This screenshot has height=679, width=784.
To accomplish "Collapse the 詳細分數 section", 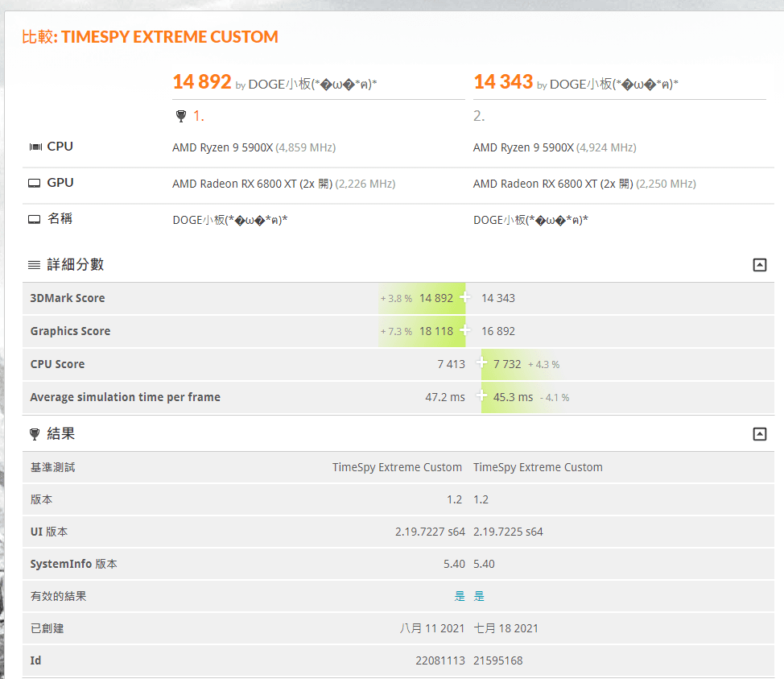I will point(759,265).
